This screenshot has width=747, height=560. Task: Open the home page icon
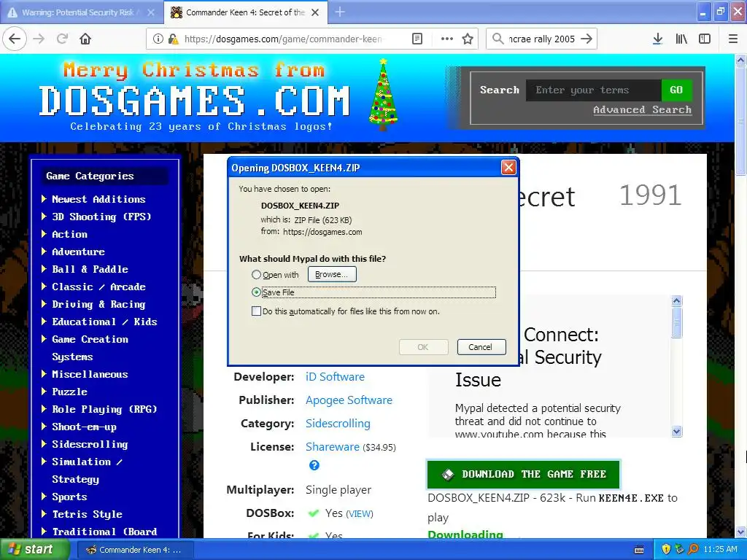point(85,39)
